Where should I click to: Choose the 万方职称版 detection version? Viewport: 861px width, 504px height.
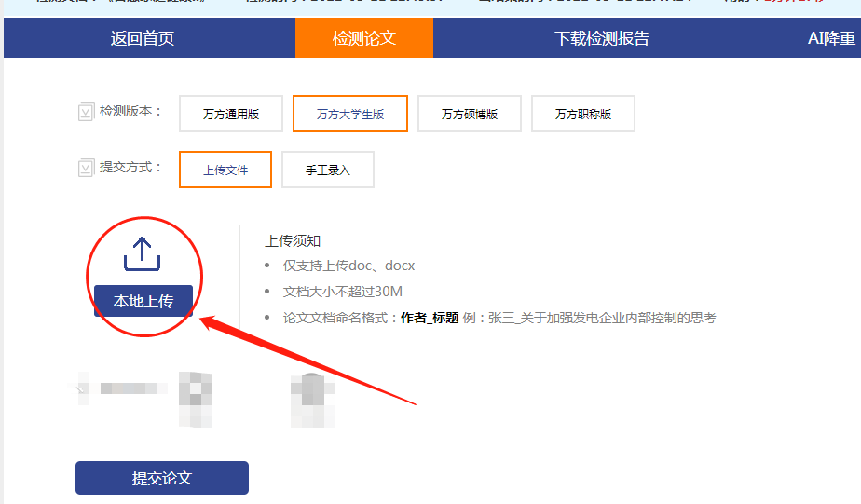[583, 114]
